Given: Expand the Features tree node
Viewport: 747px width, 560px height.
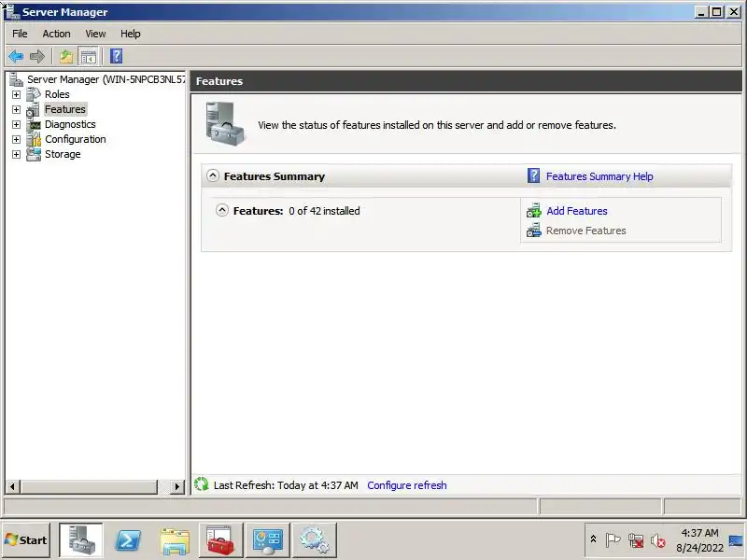Looking at the screenshot, I should (x=16, y=109).
